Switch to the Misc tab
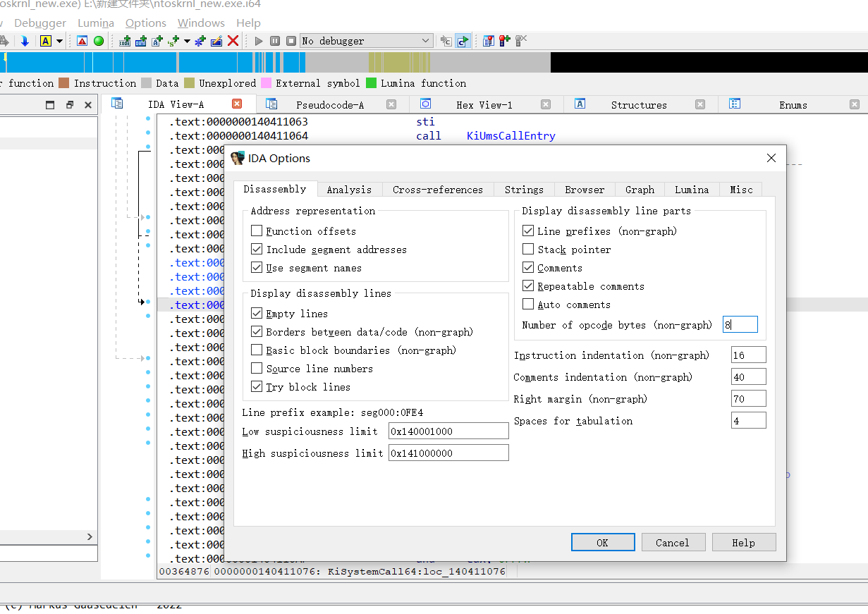The image size is (868, 614). (741, 190)
